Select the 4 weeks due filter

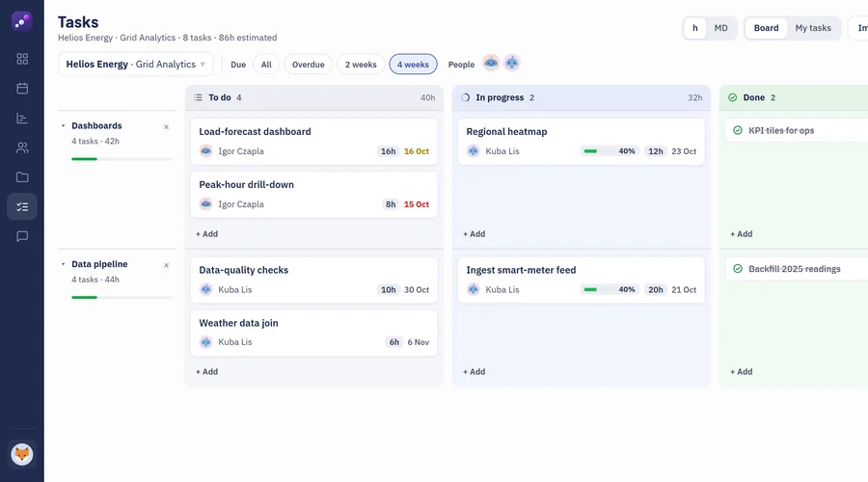[413, 65]
